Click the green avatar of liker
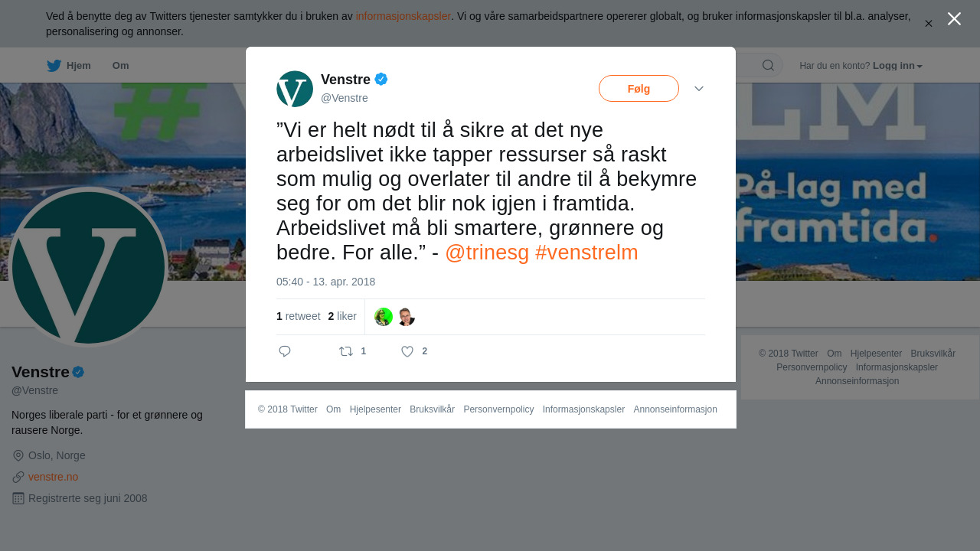This screenshot has height=551, width=980. 384,317
